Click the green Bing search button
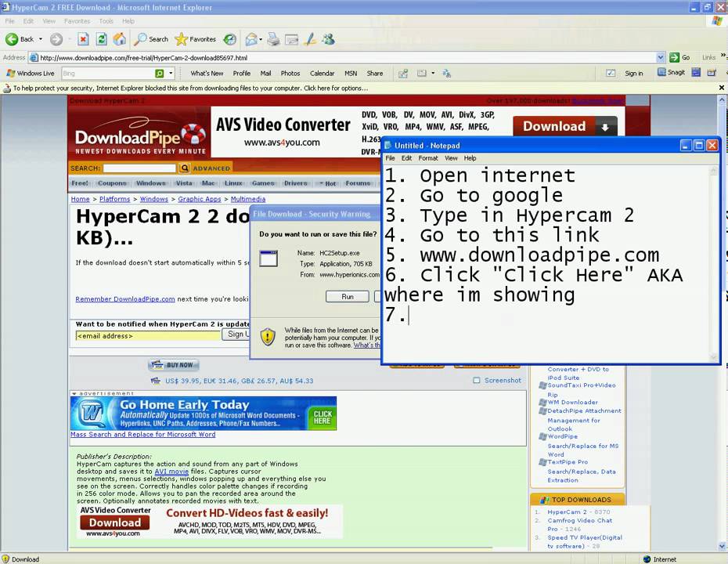 (159, 74)
